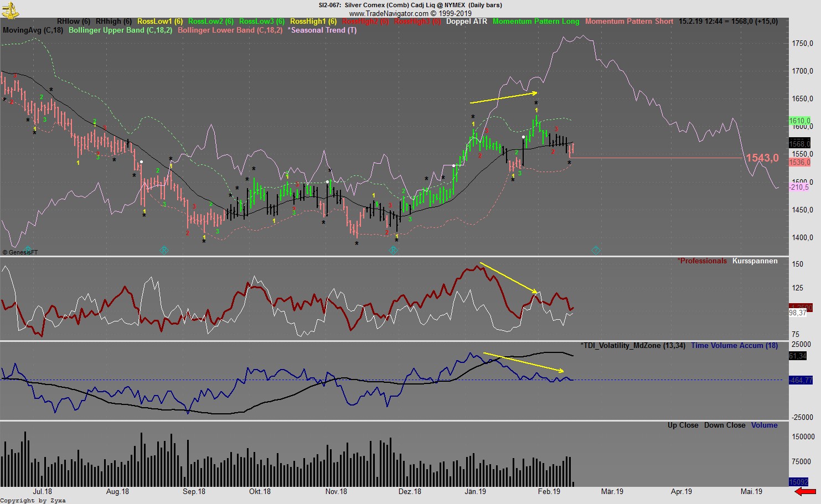
Task: Click the 1450,0 price axis label
Action: 803,210
